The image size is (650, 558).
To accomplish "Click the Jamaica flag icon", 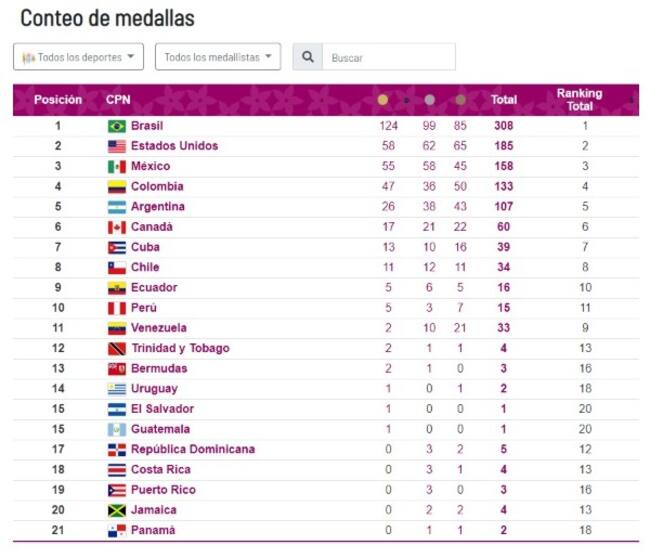I will pos(117,510).
